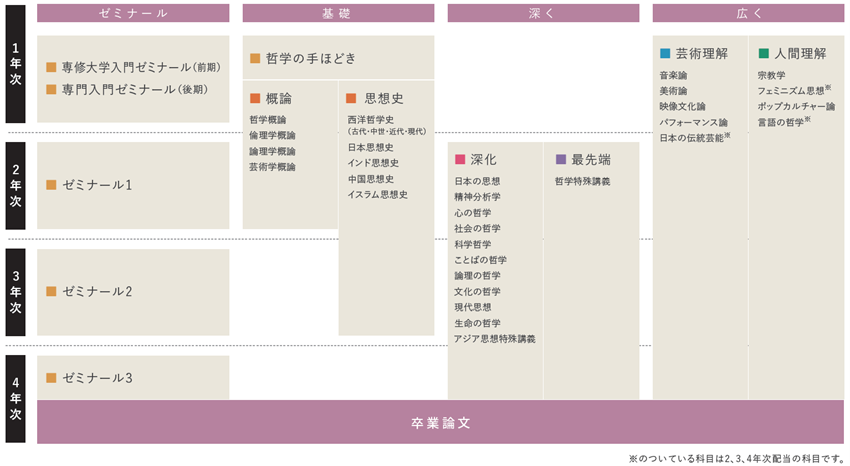Select the 深く column header
Viewport: 850px width, 466px height.
[x=542, y=13]
